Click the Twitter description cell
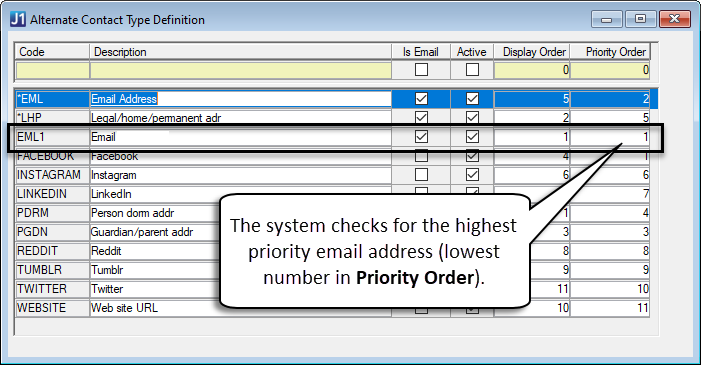Viewport: 701px width, 365px height. tap(155, 289)
